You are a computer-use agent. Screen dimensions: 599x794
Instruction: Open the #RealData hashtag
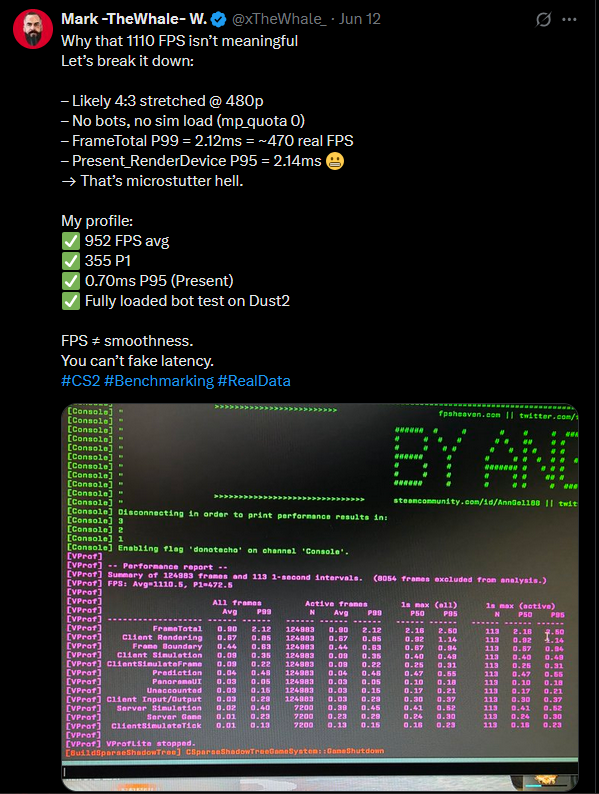click(x=254, y=381)
